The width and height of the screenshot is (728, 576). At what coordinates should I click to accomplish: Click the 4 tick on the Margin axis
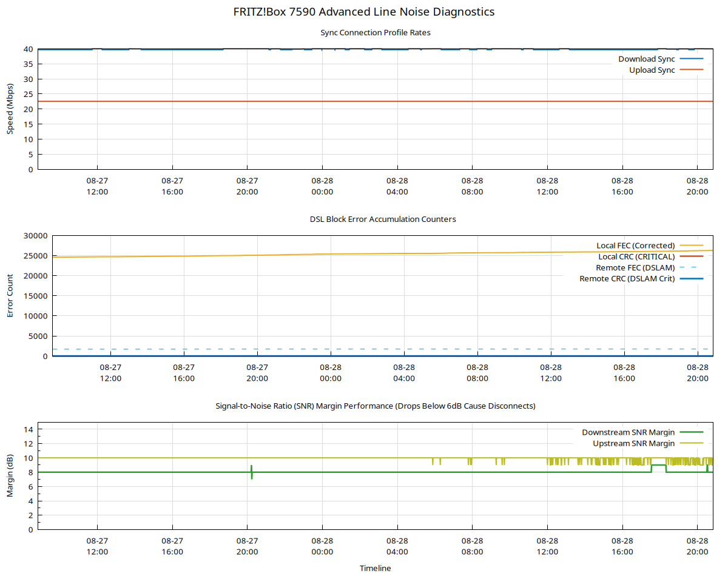[x=30, y=501]
